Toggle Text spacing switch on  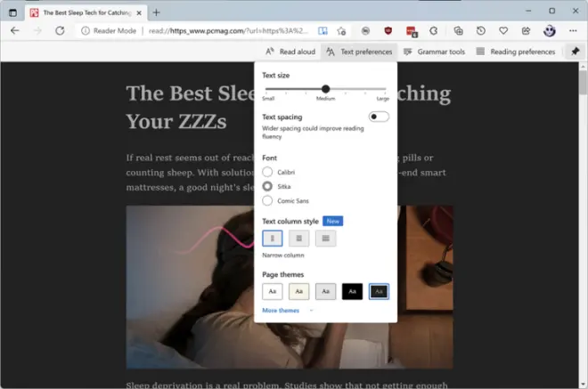379,117
